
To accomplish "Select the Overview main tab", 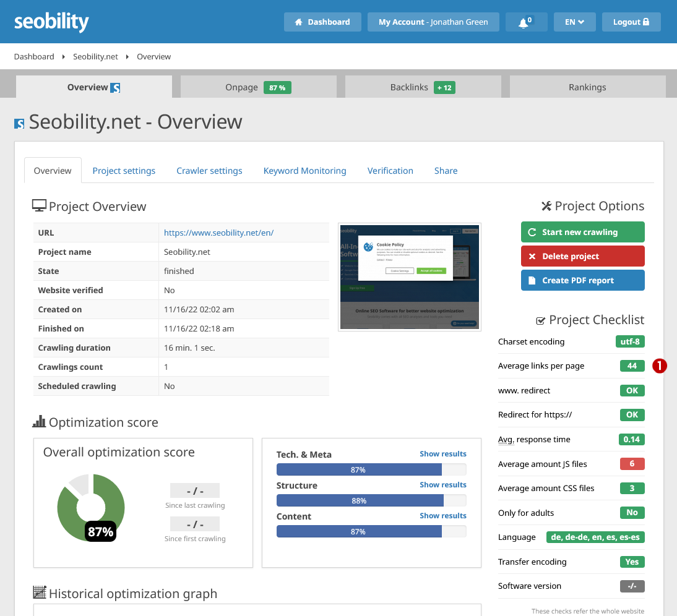I will pyautogui.click(x=93, y=87).
